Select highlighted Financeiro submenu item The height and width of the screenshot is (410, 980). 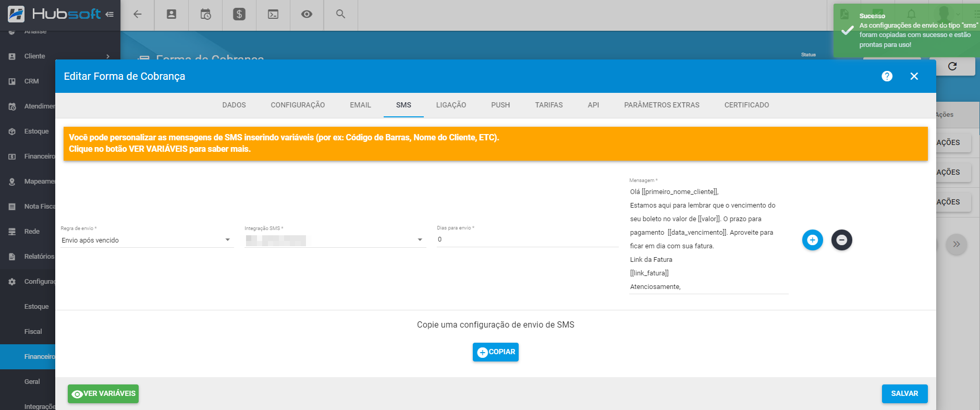point(28,357)
